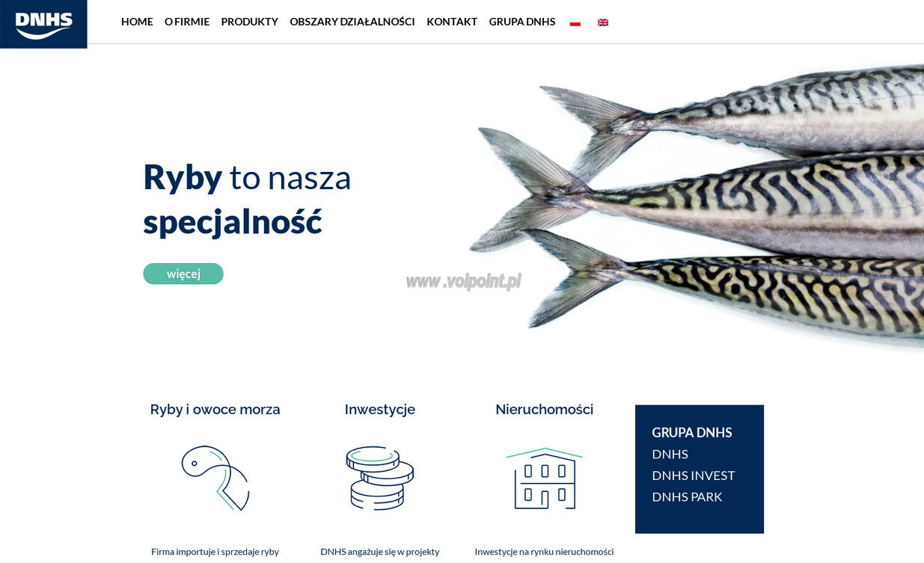
Task: Click the DNHS logo in header
Action: (x=43, y=24)
